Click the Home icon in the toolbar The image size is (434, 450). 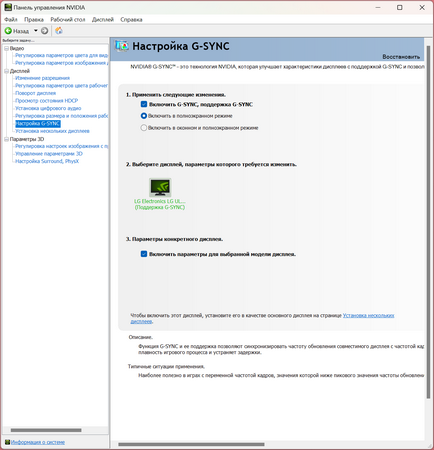59,31
